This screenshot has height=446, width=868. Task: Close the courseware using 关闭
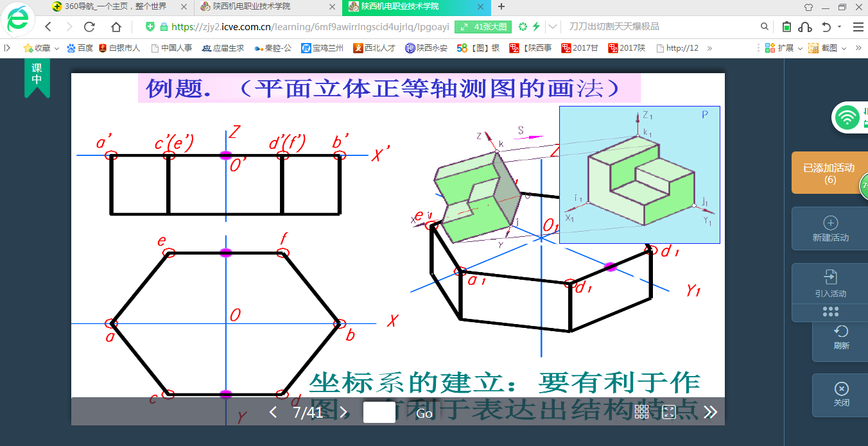click(x=841, y=394)
